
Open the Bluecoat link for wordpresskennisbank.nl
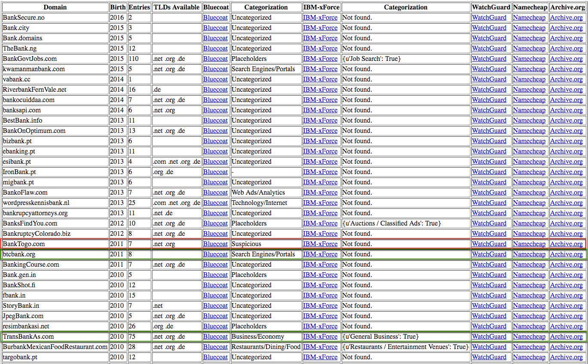[215, 203]
